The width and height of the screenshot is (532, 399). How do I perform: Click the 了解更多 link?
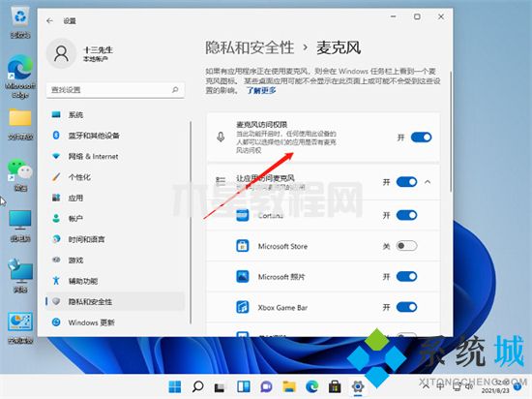click(x=261, y=91)
